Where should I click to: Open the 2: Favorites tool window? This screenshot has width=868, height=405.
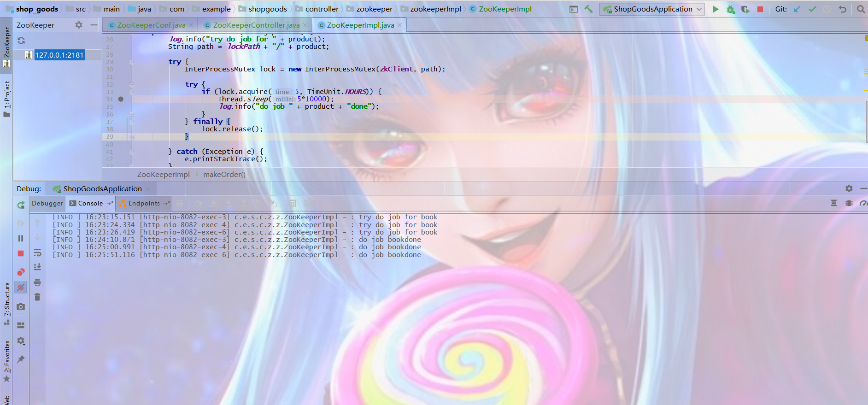coord(6,361)
